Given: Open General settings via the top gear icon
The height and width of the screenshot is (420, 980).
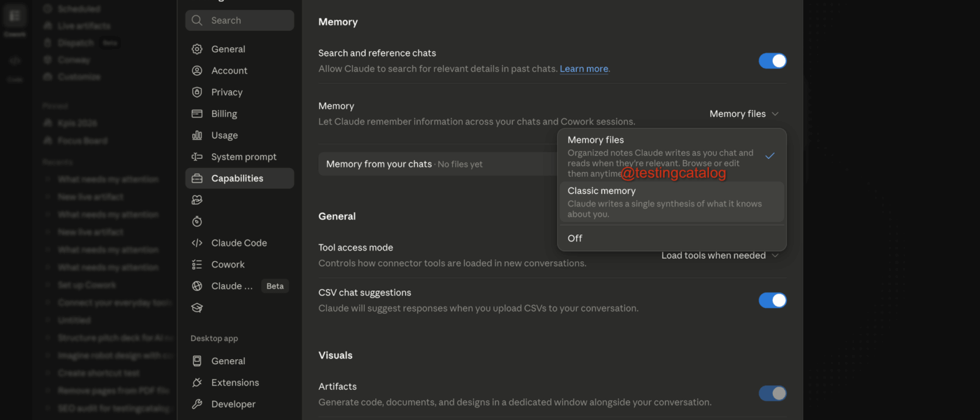Looking at the screenshot, I should pyautogui.click(x=197, y=49).
